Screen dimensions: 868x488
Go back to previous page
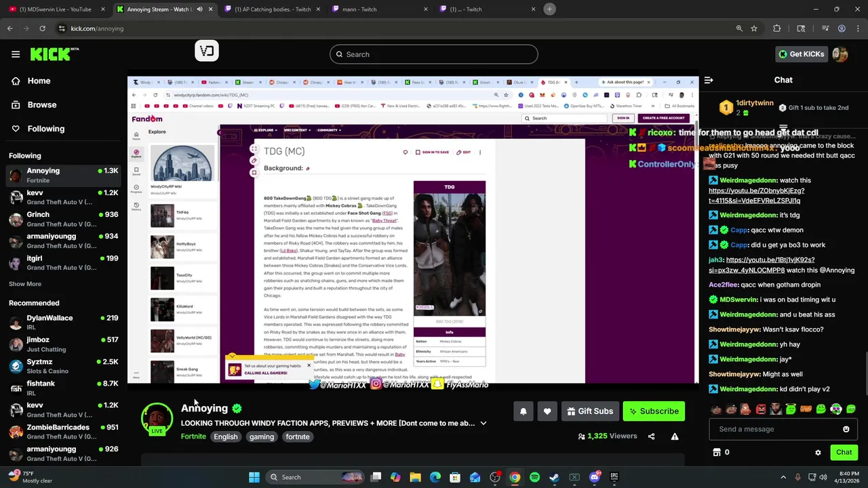(x=10, y=28)
